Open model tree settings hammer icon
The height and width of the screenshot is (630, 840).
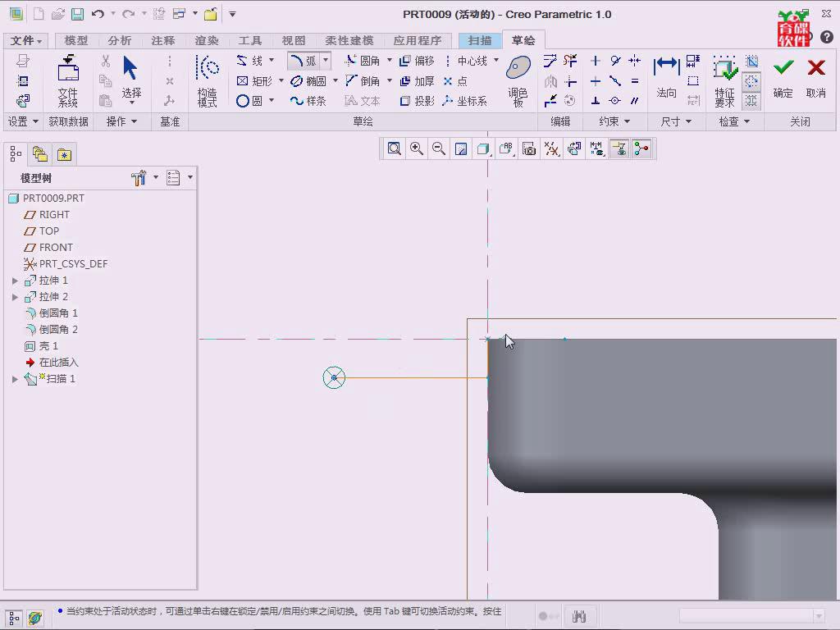pyautogui.click(x=139, y=178)
